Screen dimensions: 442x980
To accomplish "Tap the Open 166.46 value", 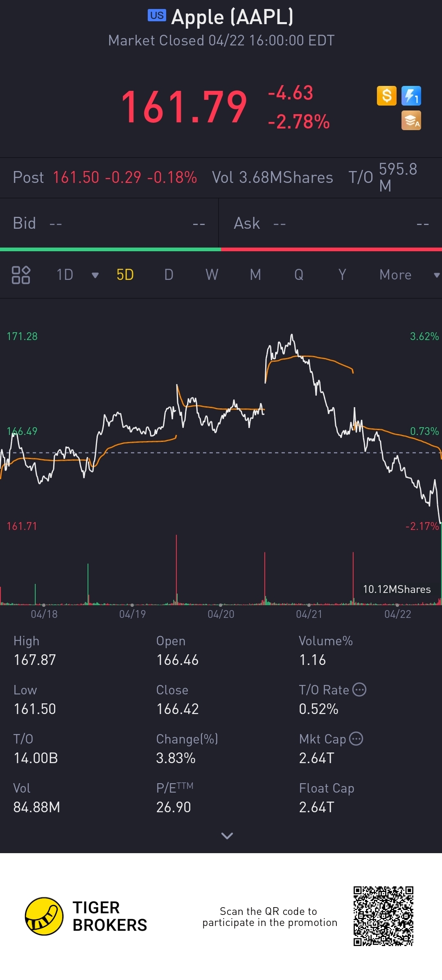I will (x=177, y=660).
